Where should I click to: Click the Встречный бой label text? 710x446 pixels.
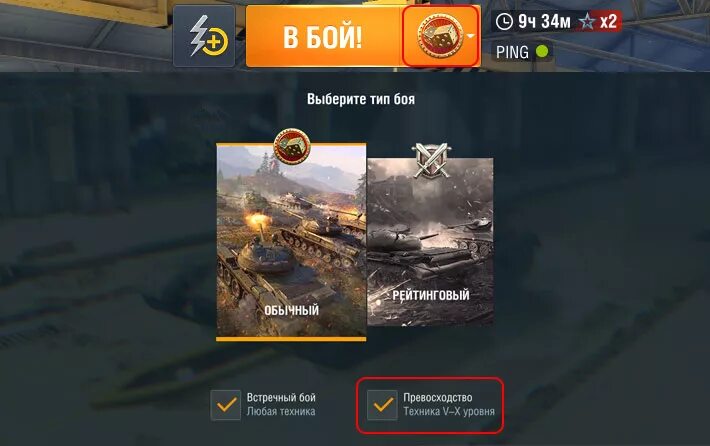pos(281,398)
